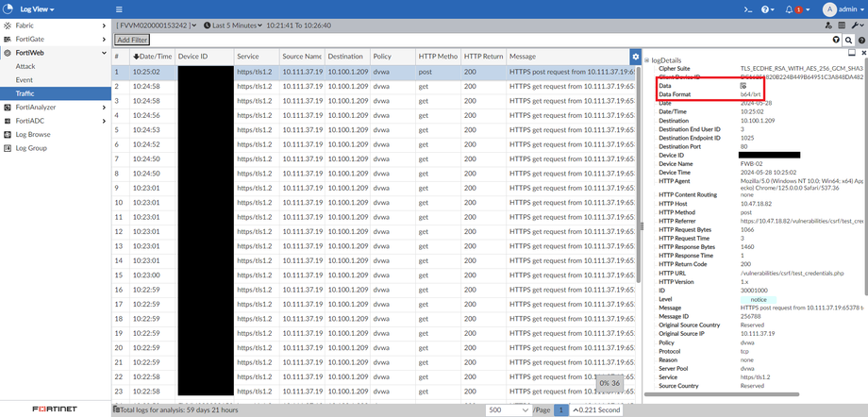Click the filter help question icon
The width and height of the screenshot is (868, 417).
[862, 41]
